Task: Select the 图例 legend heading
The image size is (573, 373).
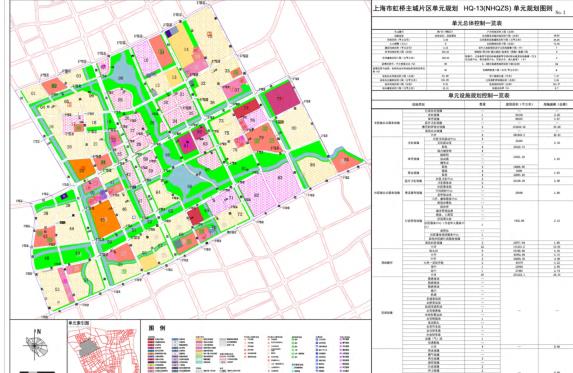Action: pos(157,328)
